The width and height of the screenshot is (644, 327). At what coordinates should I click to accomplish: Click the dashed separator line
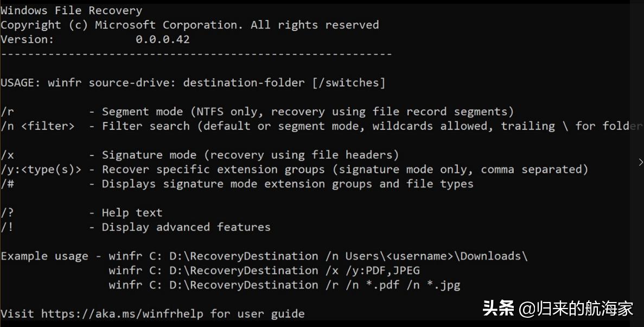click(x=196, y=54)
